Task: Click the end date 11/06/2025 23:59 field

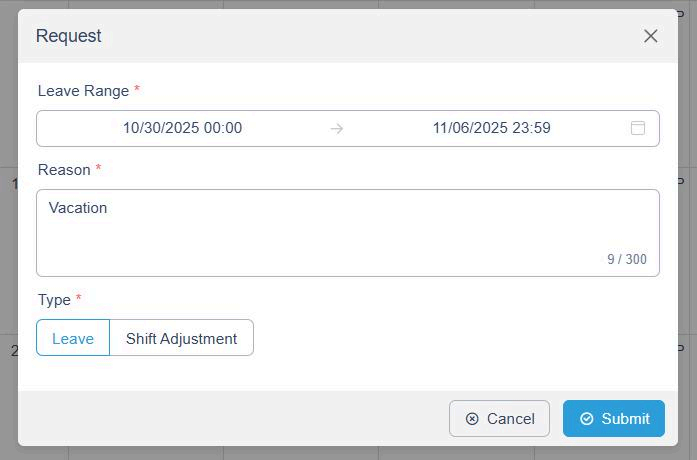Action: coord(491,128)
